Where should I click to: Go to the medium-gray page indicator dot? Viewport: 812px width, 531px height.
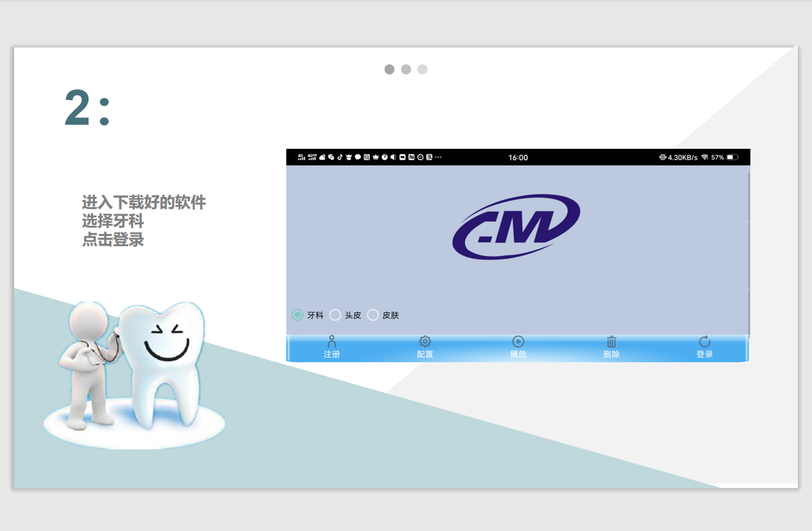click(x=406, y=69)
